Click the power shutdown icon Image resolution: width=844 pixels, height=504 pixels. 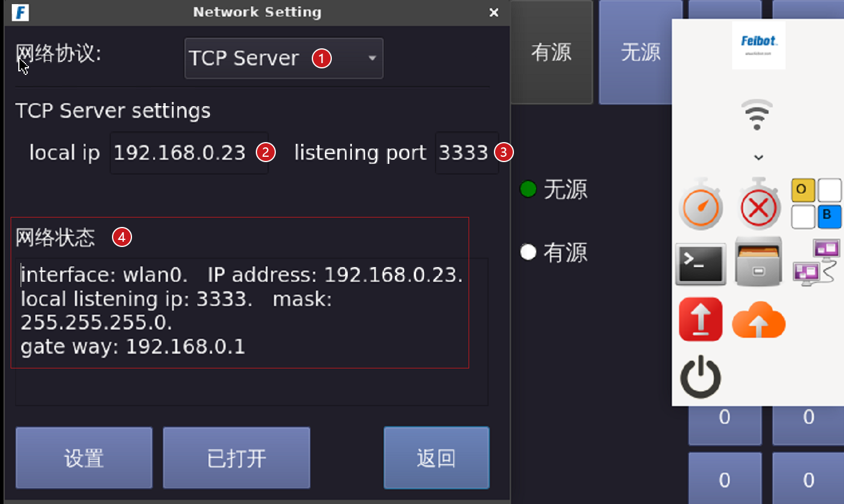(701, 377)
